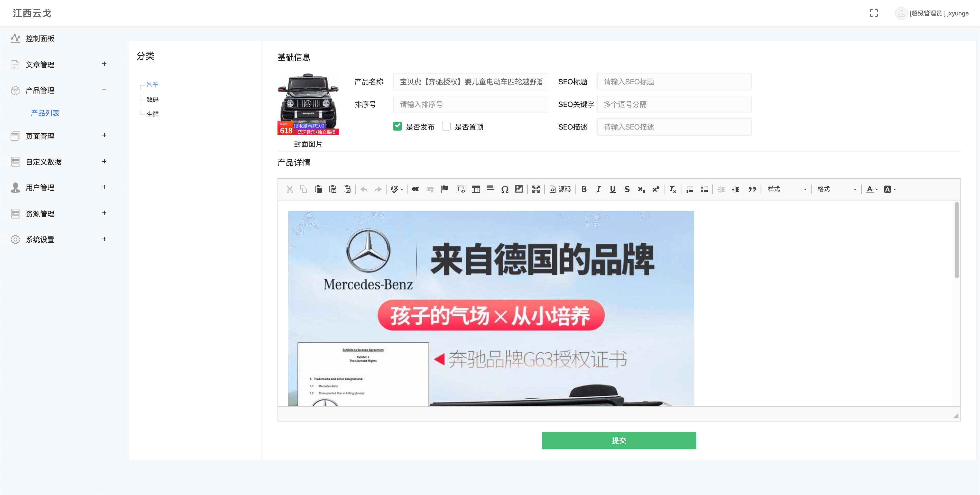The image size is (980, 495).
Task: Click Paste from Word icon
Action: pyautogui.click(x=347, y=189)
